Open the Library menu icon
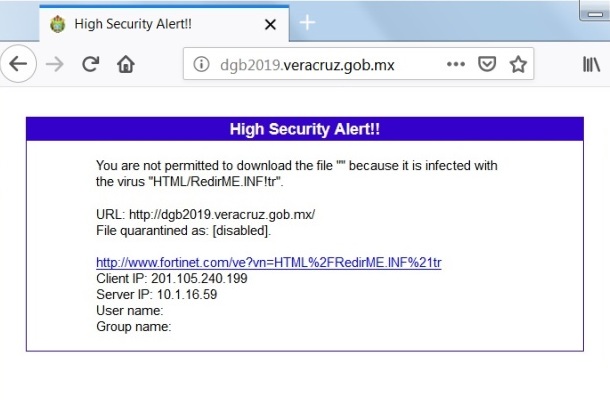610x400 pixels. [x=591, y=64]
